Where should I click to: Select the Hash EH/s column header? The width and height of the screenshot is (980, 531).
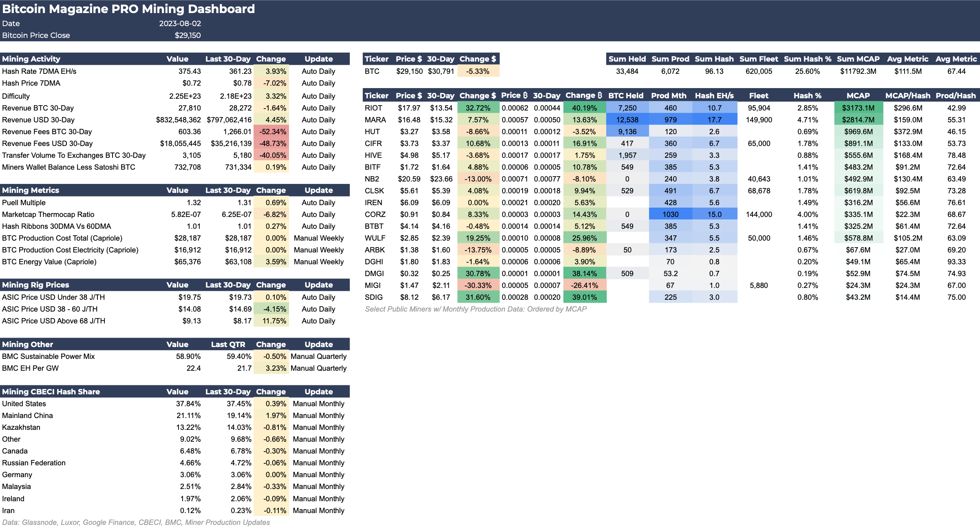click(714, 95)
